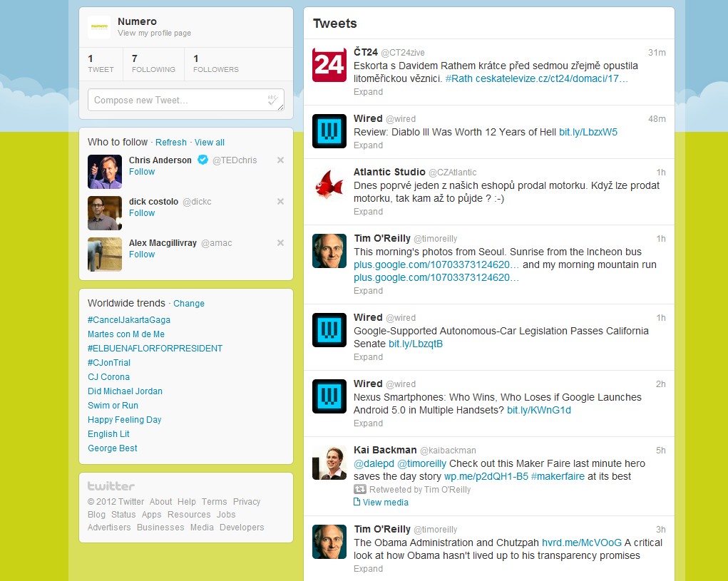This screenshot has height=581, width=728.
Task: Expand Tim O'Reilly's Seoul photos tweet
Action: coord(368,291)
